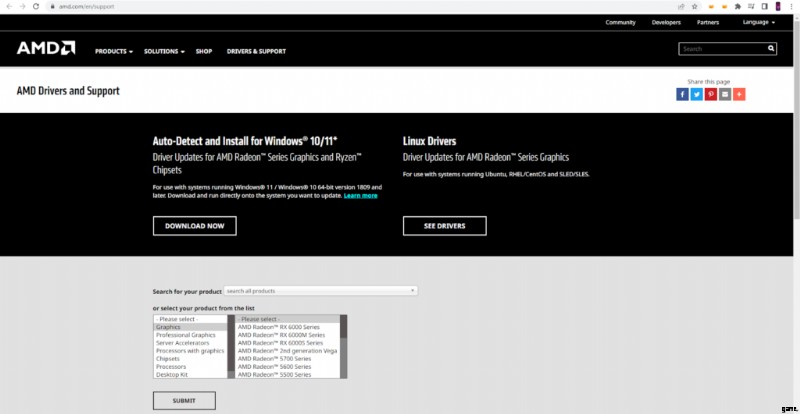800x414 pixels.
Task: Open the search all products combo box
Action: pos(320,291)
